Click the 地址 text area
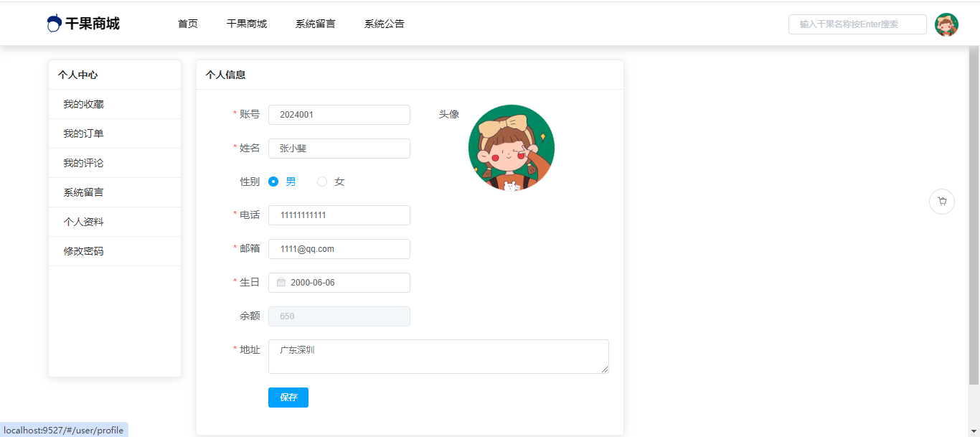This screenshot has height=437, width=980. (x=438, y=357)
